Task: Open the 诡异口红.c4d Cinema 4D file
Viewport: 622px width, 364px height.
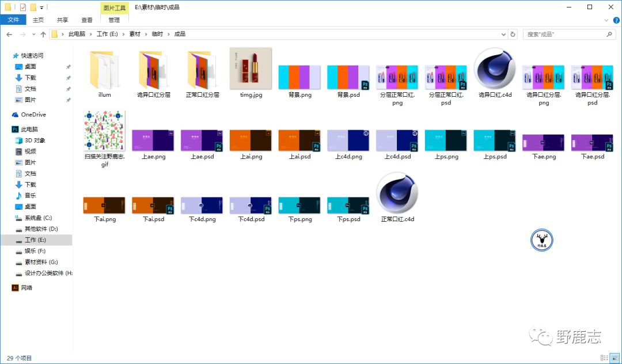Action: [x=494, y=69]
